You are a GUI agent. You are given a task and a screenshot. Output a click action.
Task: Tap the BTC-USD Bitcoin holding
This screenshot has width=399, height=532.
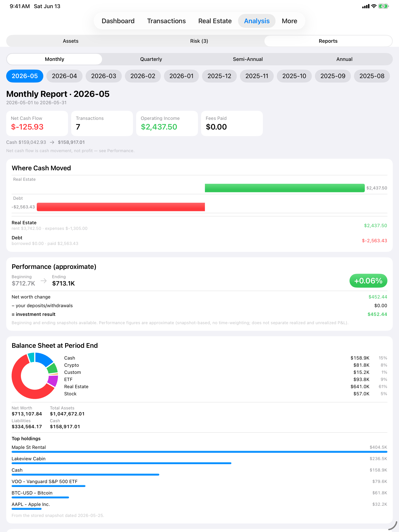point(199,494)
